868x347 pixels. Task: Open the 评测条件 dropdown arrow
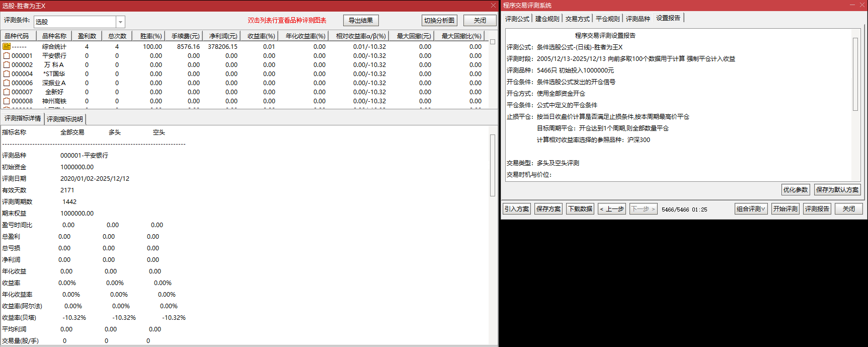[120, 22]
